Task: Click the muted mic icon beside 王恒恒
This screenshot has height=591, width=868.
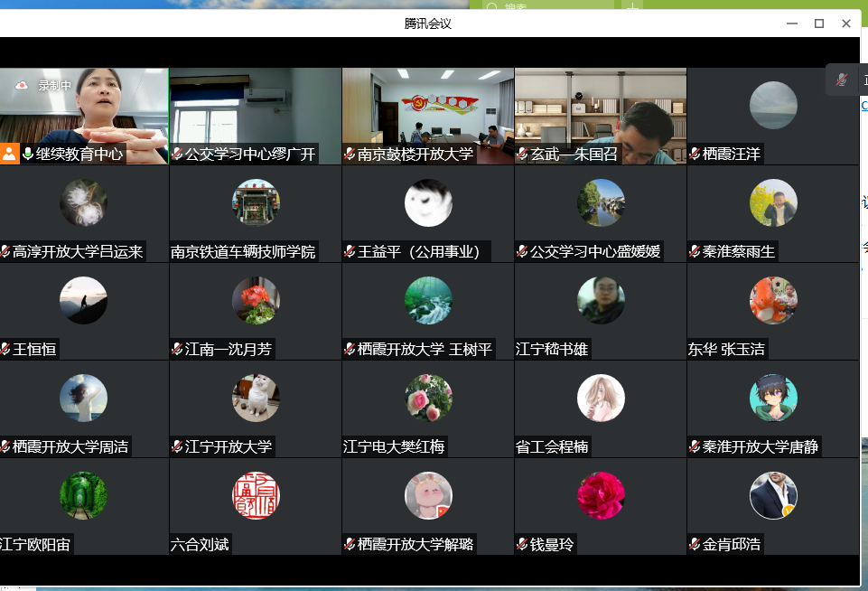Action: (x=5, y=350)
